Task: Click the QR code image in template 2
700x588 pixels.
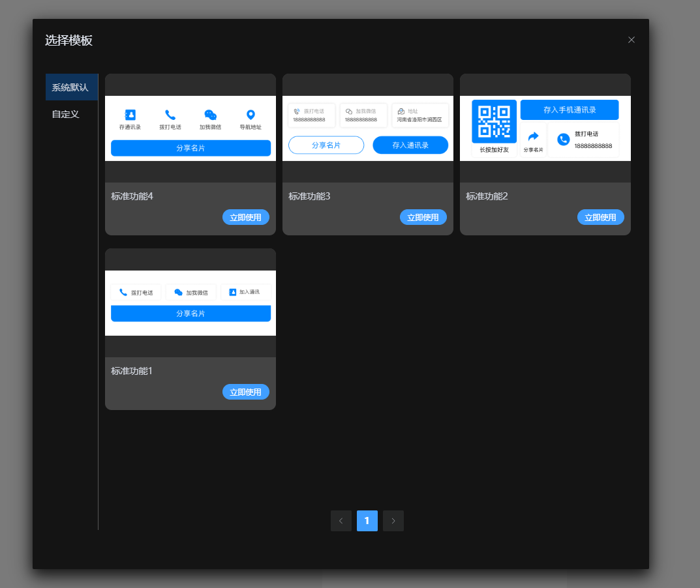Action: point(494,121)
